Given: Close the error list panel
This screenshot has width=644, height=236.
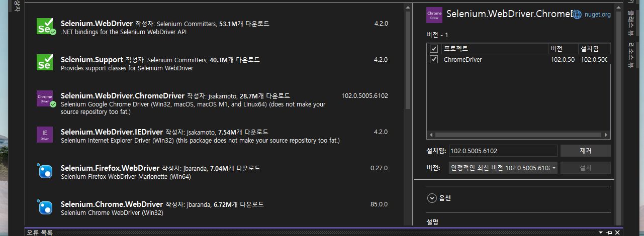Looking at the screenshot, I should pos(618,232).
